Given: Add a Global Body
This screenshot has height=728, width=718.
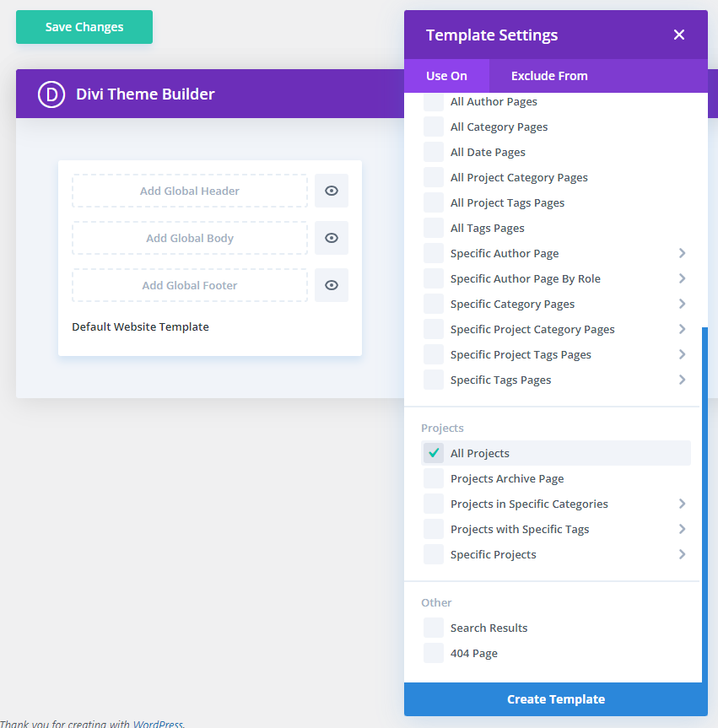Looking at the screenshot, I should click(x=190, y=238).
